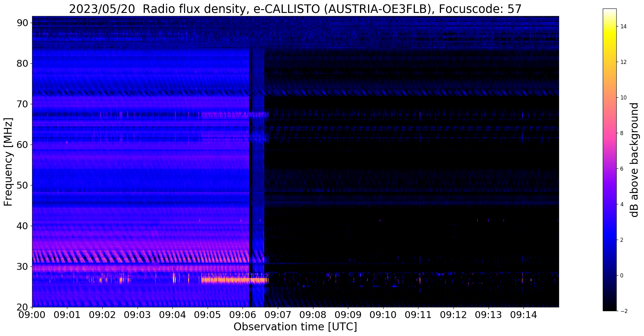Click the 90 frequency tick label
The image size is (644, 336).
pos(23,23)
